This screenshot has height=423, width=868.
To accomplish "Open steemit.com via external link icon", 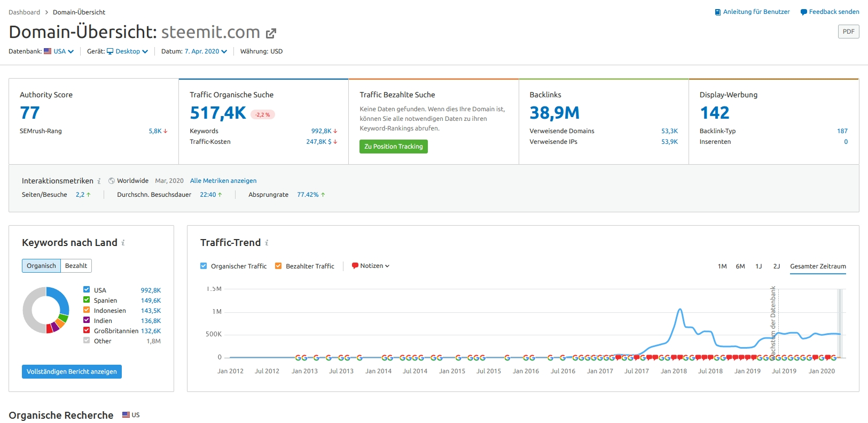I will [271, 34].
